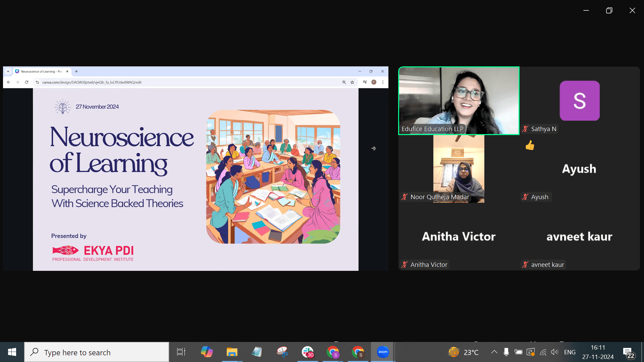Click the muted mic icon next to Ayush

(x=525, y=197)
